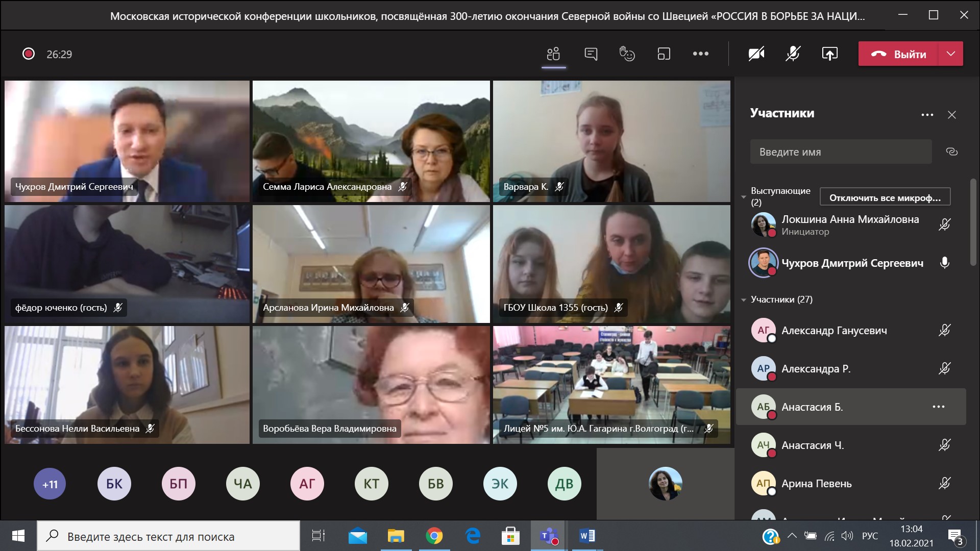The image size is (980, 551).
Task: Show hidden tray icons chevron
Action: pos(792,536)
